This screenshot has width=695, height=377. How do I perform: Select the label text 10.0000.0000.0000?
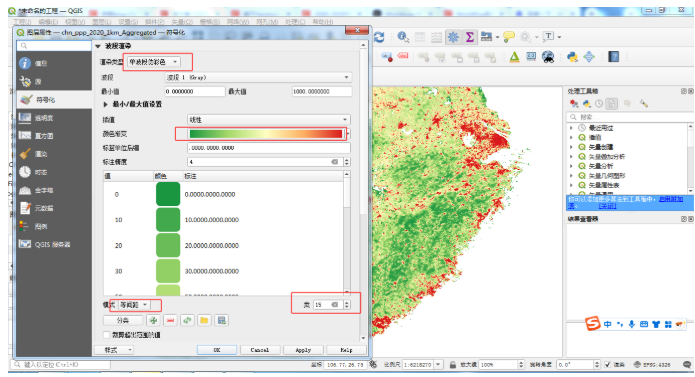[212, 220]
